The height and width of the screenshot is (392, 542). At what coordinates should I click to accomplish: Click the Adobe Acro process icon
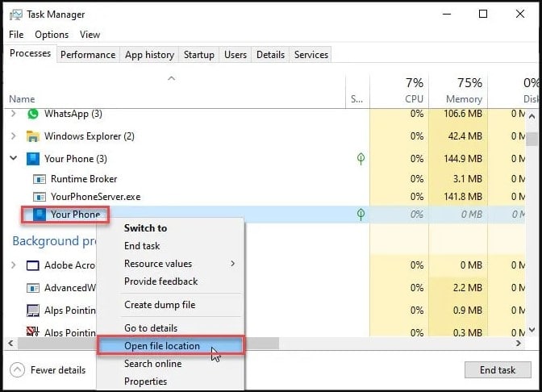tap(33, 265)
